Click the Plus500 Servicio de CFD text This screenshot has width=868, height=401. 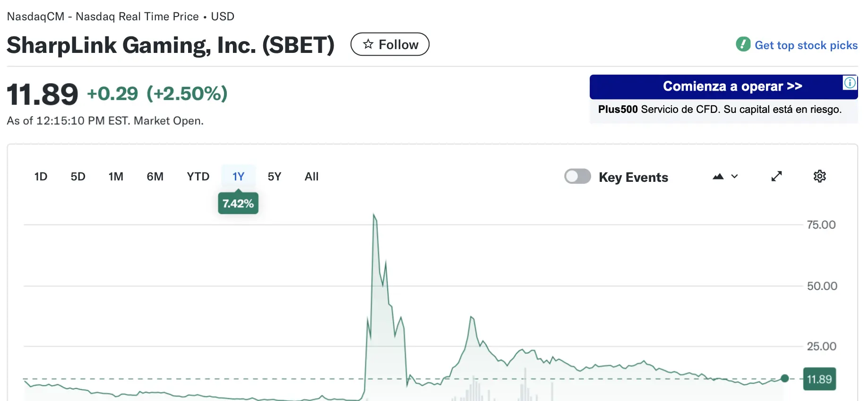[x=720, y=110]
